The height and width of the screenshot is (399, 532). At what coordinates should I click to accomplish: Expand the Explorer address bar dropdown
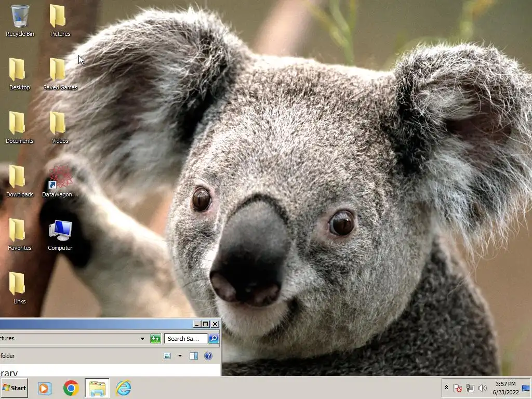[x=142, y=339]
